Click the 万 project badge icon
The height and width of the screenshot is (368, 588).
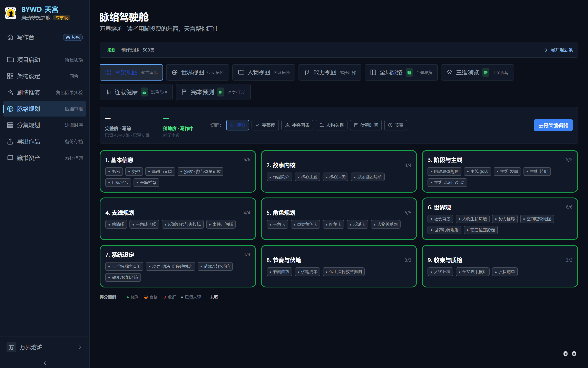(11, 347)
